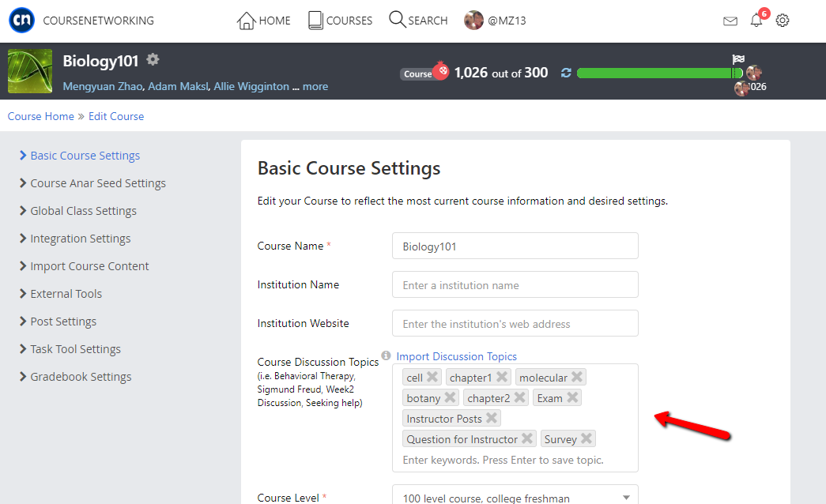This screenshot has width=826, height=504.
Task: Open the top-right settings gear
Action: [x=783, y=21]
